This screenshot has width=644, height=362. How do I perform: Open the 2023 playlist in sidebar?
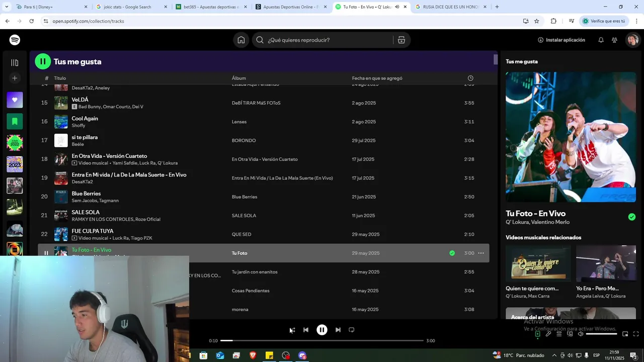15,164
